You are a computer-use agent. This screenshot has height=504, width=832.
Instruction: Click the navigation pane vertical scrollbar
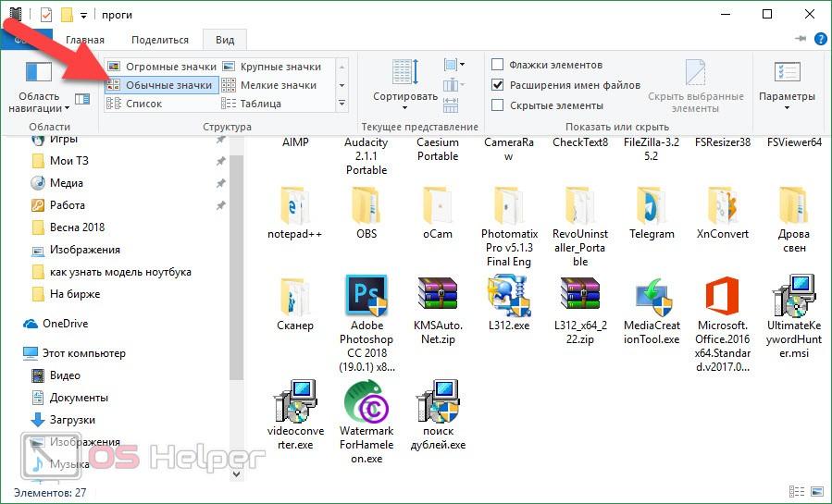coord(236,259)
